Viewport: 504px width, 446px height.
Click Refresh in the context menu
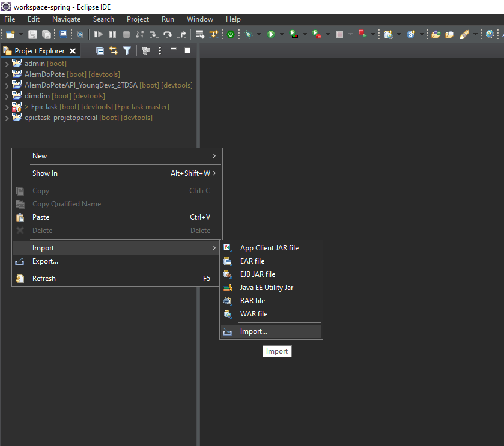pos(117,279)
